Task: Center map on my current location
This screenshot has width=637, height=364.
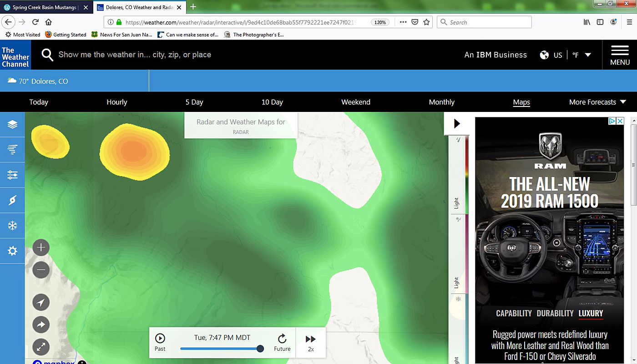Action: tap(41, 303)
